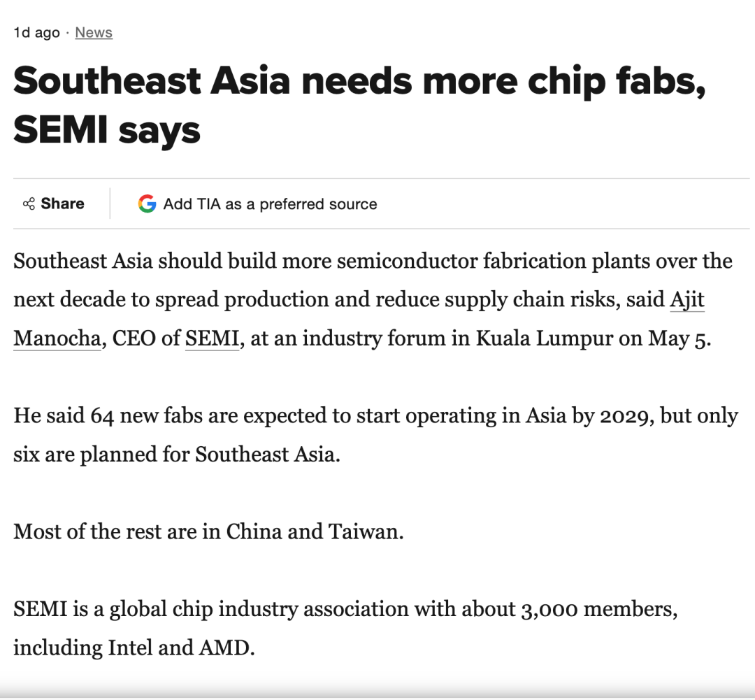This screenshot has width=755, height=700.
Task: Click the 3,000 members text
Action: [x=599, y=609]
